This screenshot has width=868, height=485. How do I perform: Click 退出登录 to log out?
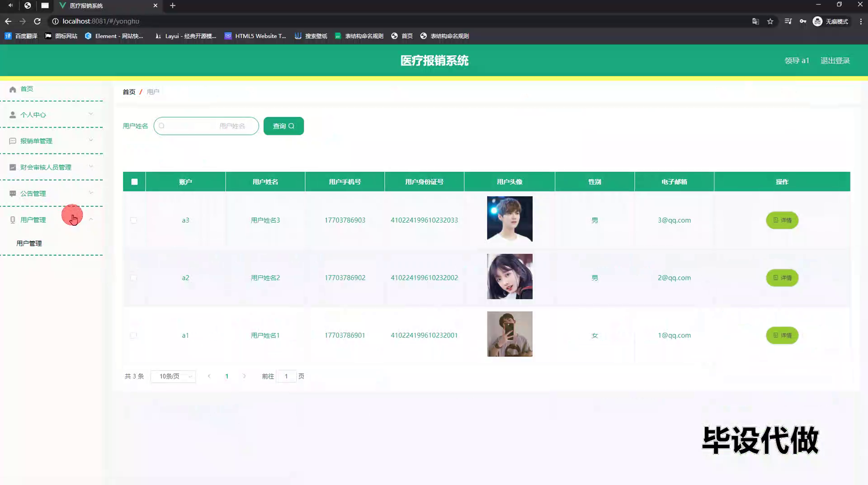click(x=835, y=61)
